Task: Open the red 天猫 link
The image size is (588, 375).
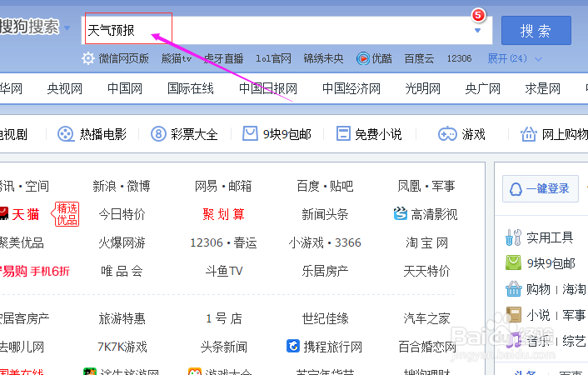Action: [26, 214]
